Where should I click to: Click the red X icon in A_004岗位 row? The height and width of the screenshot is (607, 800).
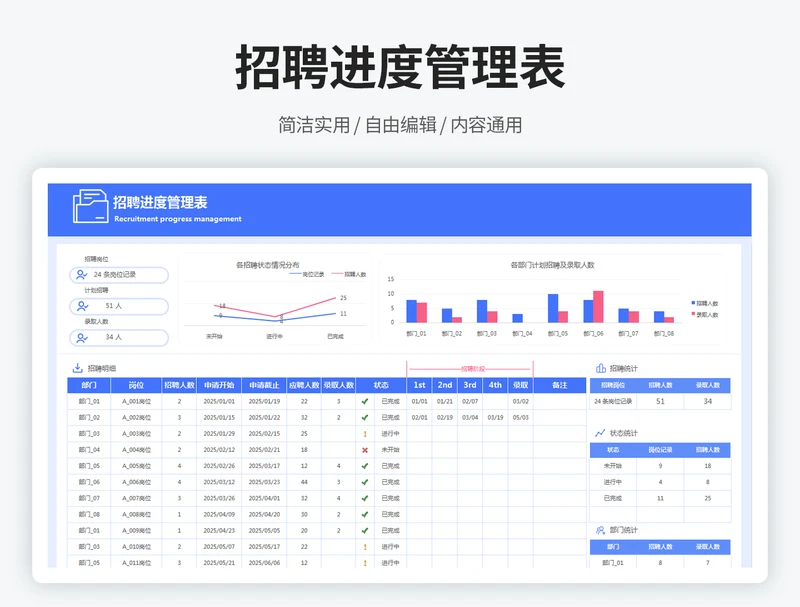[x=365, y=450]
